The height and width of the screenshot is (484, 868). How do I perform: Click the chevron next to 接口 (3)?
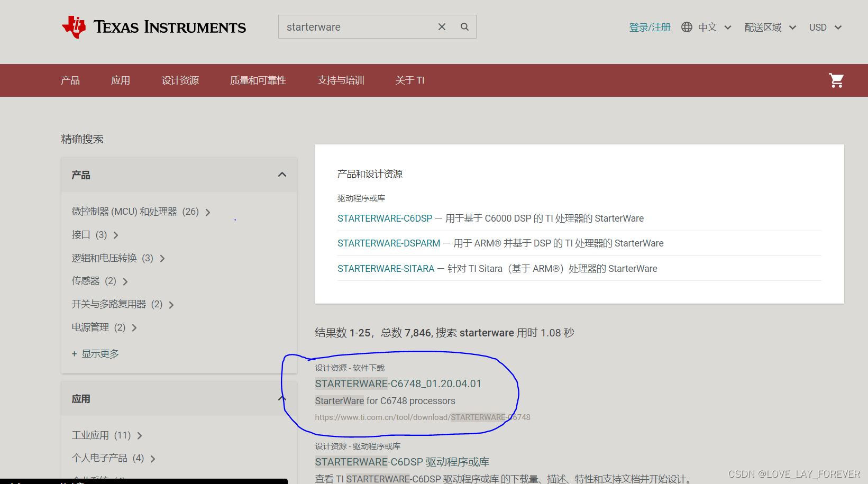click(116, 235)
